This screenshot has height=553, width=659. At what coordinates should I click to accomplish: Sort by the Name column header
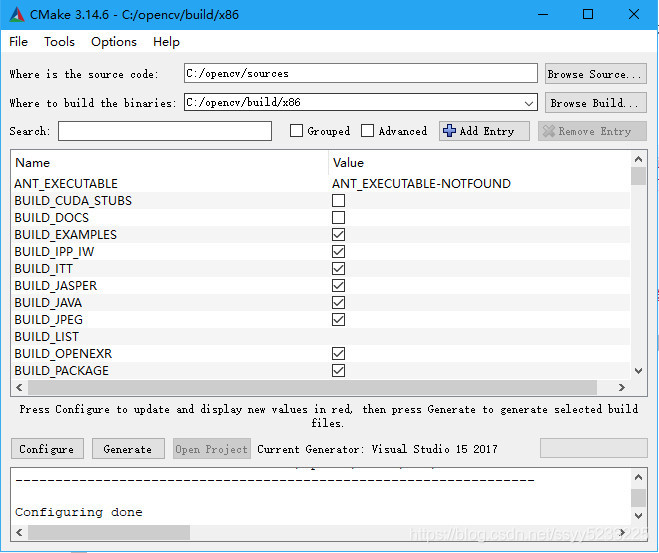(32, 163)
